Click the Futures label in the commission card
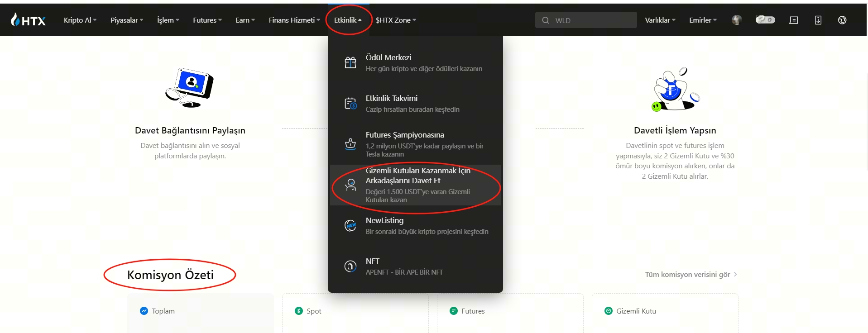Viewport: 868px width, 333px height. click(x=473, y=311)
